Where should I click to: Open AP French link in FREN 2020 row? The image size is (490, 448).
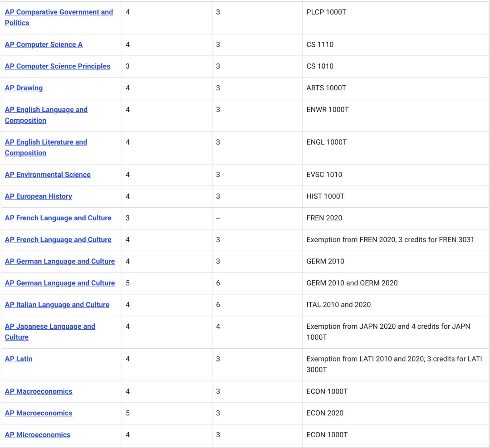point(58,218)
